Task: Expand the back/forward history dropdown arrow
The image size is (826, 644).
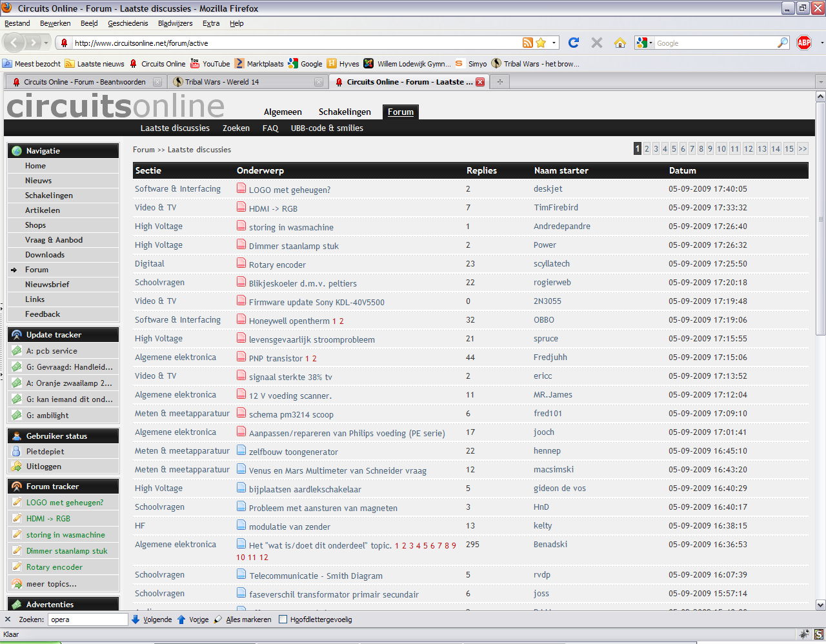Action: pyautogui.click(x=47, y=43)
